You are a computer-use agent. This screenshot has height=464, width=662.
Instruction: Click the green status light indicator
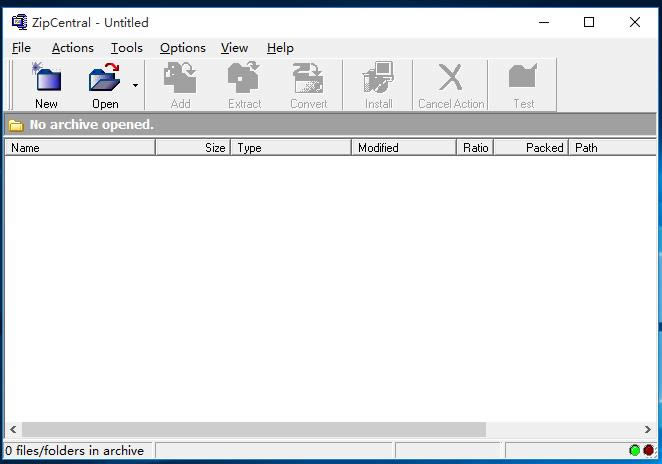634,450
